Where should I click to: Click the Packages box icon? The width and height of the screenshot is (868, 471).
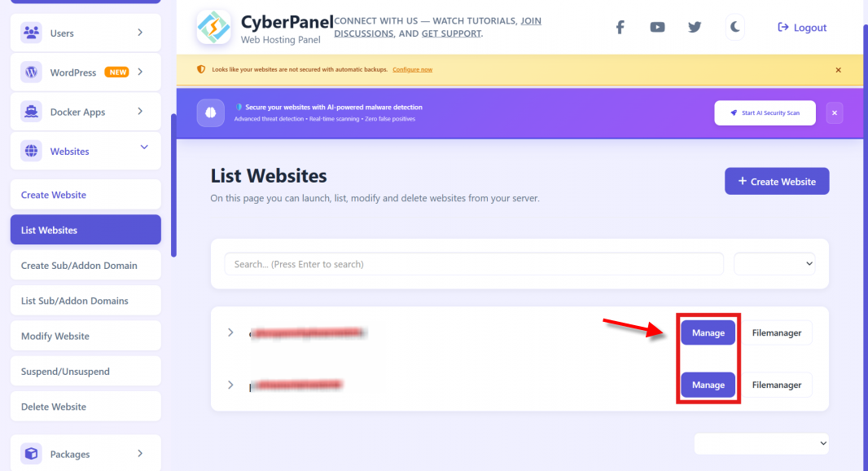[x=32, y=454]
